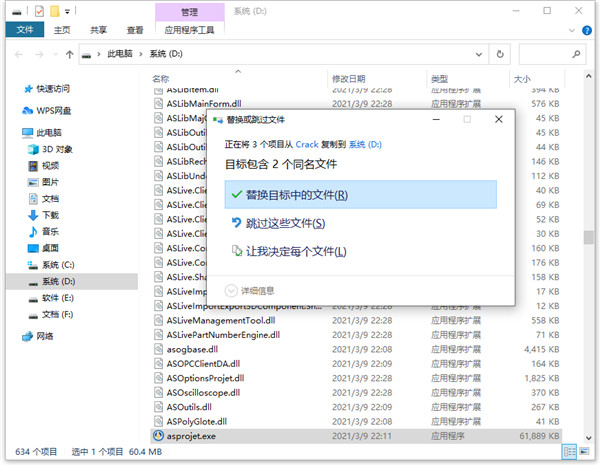This screenshot has width=600, height=465.
Task: Select 软件 (E:) drive icon
Action: click(x=33, y=298)
